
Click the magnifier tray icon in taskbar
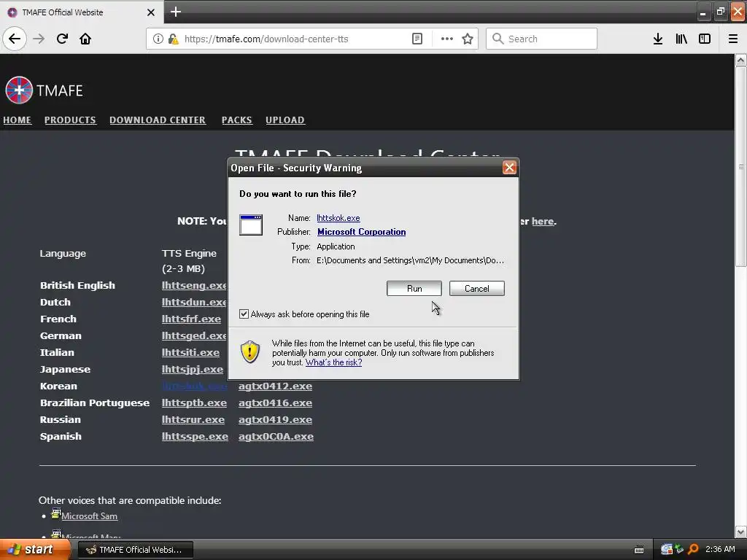tap(693, 550)
